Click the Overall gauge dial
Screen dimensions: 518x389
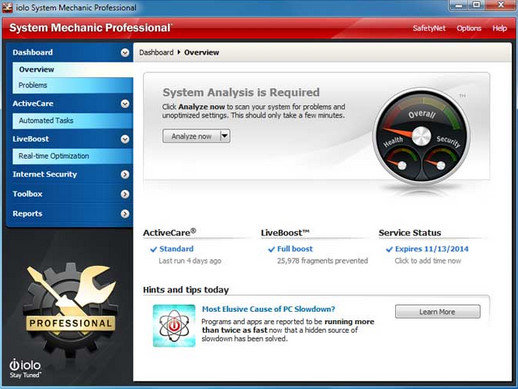click(421, 136)
